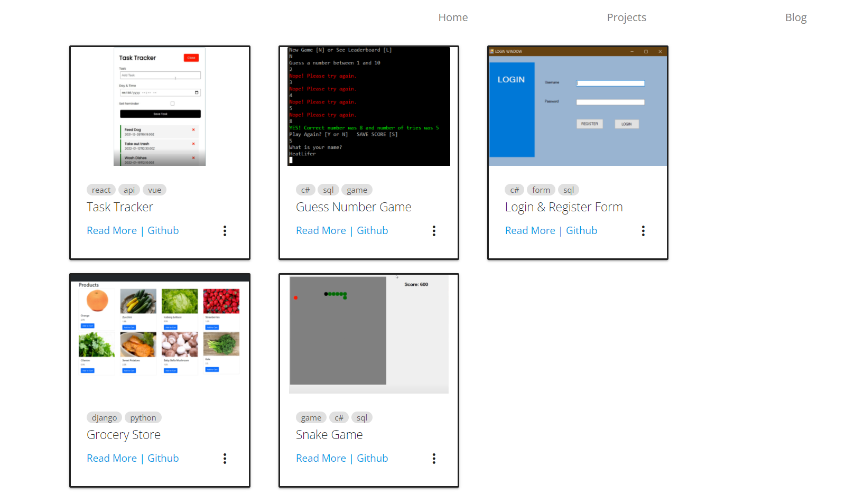Viewport: 864px width, 504px height.
Task: Click the Guess Number Game title
Action: [354, 207]
